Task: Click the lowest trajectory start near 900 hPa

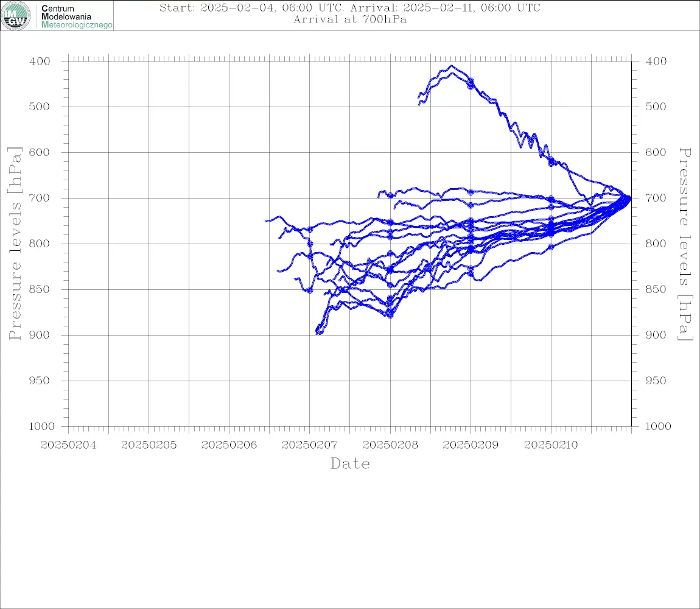Action: pyautogui.click(x=319, y=331)
